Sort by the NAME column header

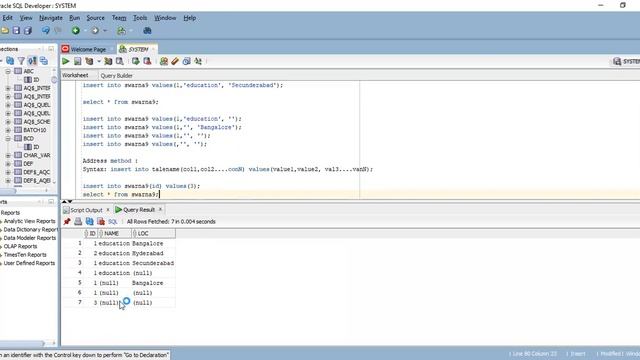point(115,233)
